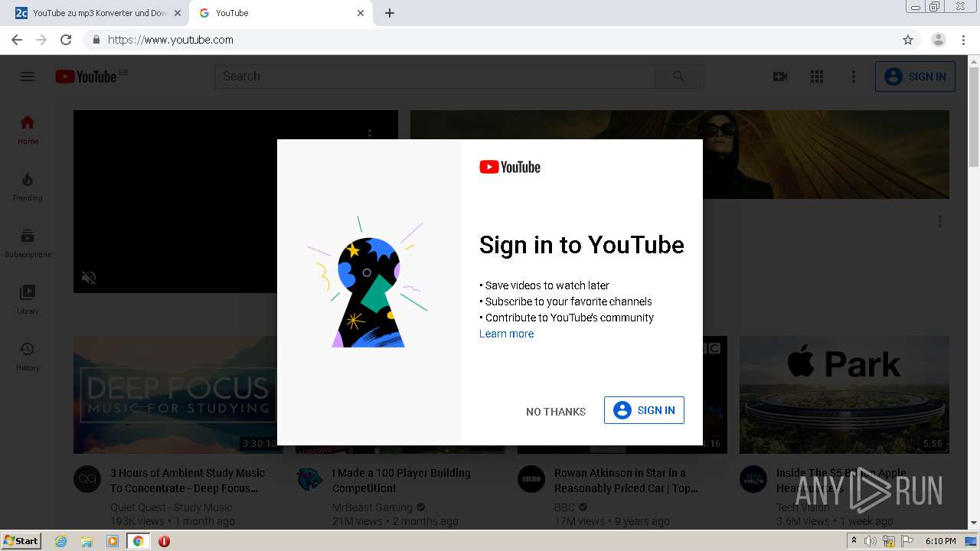This screenshot has width=980, height=551.
Task: Close the YouTube zu mp3 Konverter tab
Action: (178, 13)
